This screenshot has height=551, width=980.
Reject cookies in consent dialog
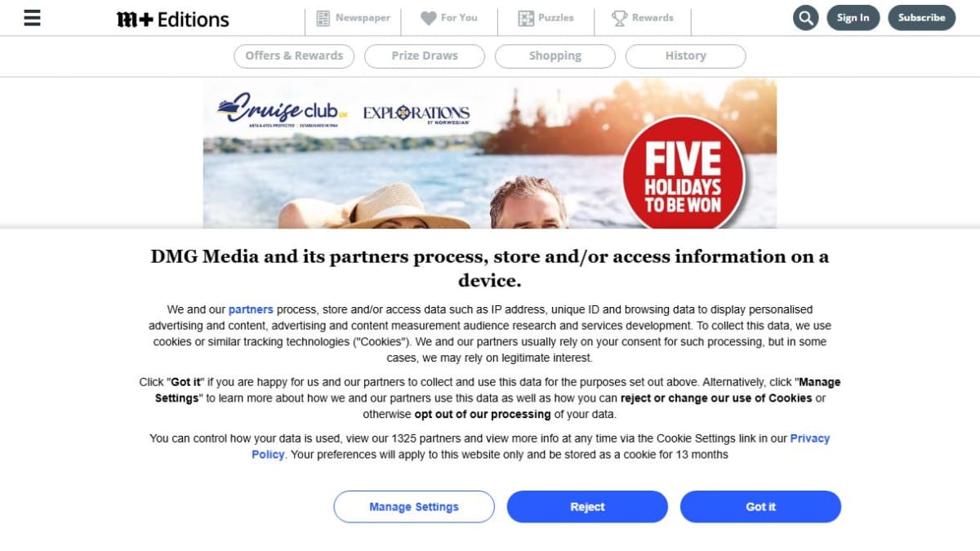(x=587, y=507)
